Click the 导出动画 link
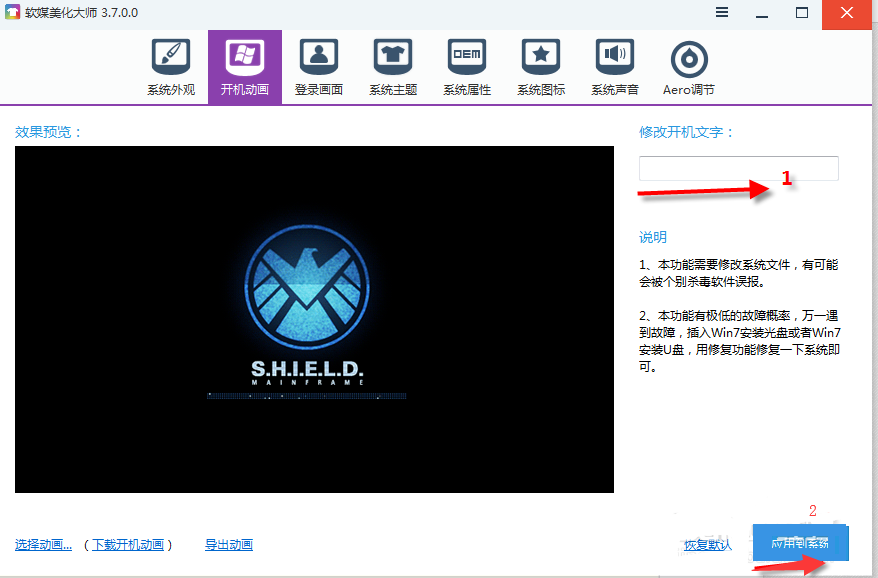 [229, 545]
